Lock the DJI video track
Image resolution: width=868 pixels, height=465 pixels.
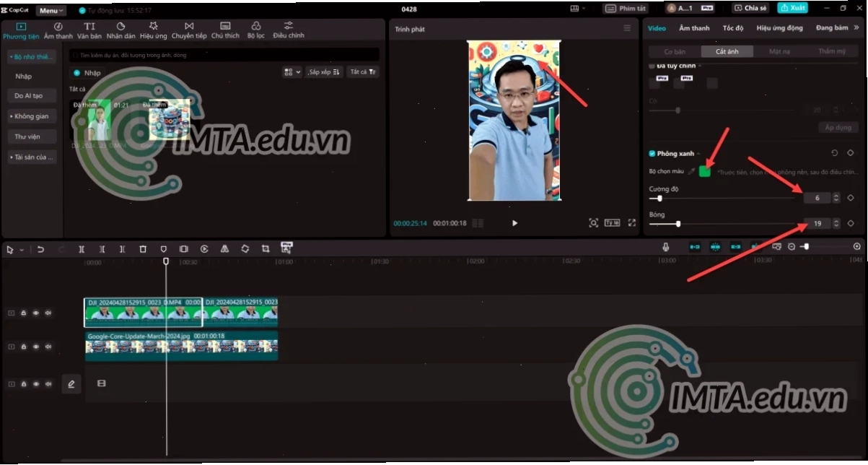tap(23, 313)
